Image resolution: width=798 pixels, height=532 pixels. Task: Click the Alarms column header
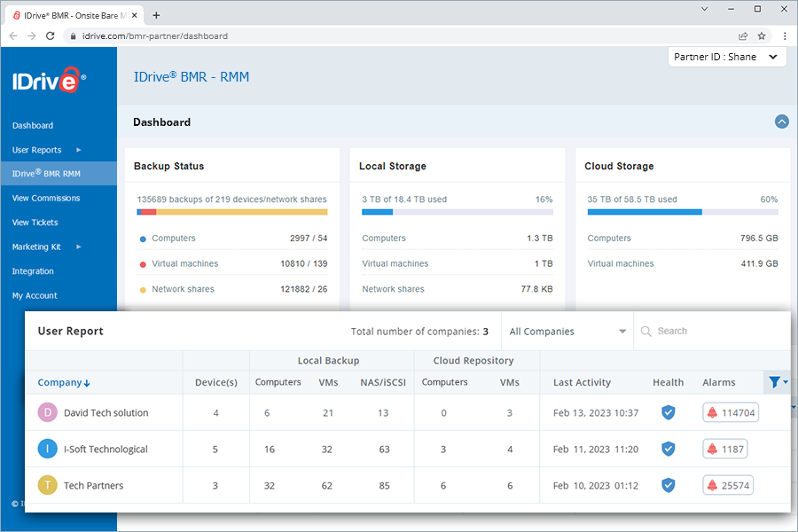(718, 382)
